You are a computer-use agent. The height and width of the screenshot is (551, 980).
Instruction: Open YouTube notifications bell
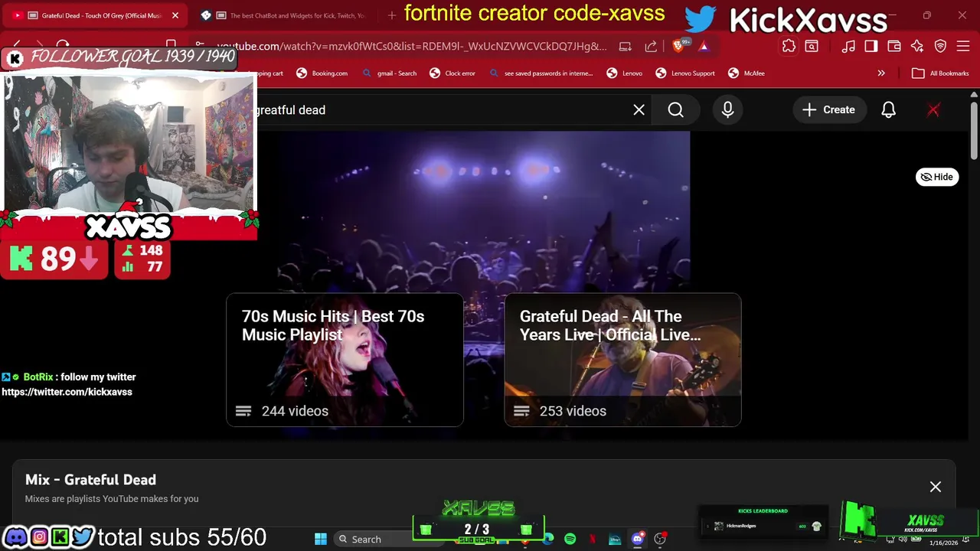point(888,110)
